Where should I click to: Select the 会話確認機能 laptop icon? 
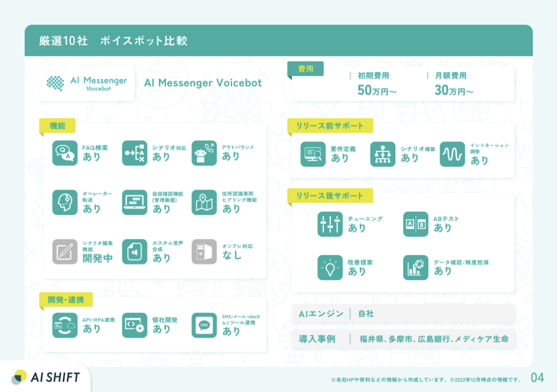tap(134, 202)
